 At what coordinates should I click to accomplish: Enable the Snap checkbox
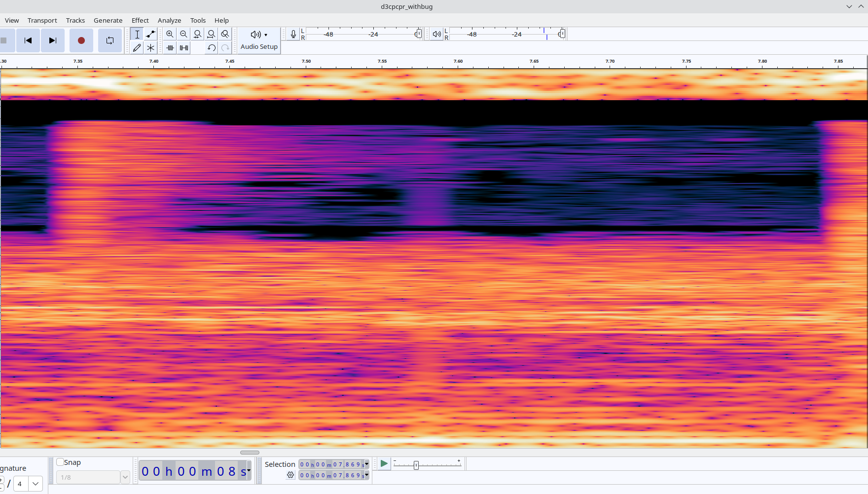pos(60,462)
